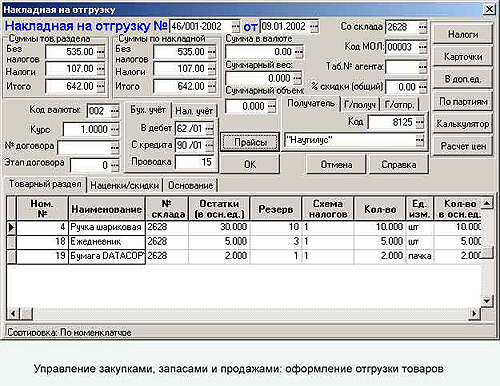Screen dimensions: 500x386
Task: Click the Карточки button
Action: 463,57
